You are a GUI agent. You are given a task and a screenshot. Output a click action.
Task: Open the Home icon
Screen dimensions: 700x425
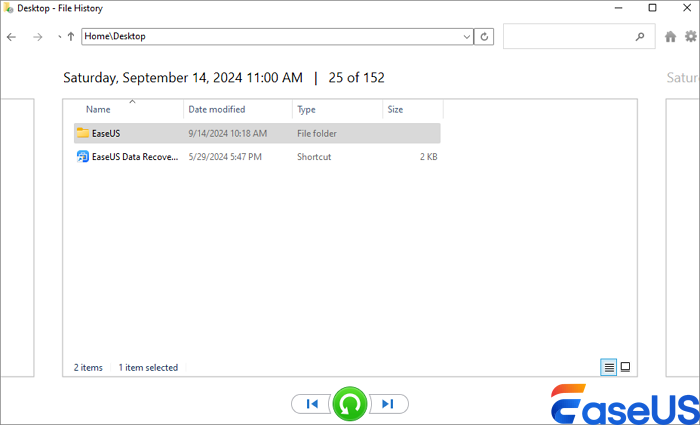[670, 37]
